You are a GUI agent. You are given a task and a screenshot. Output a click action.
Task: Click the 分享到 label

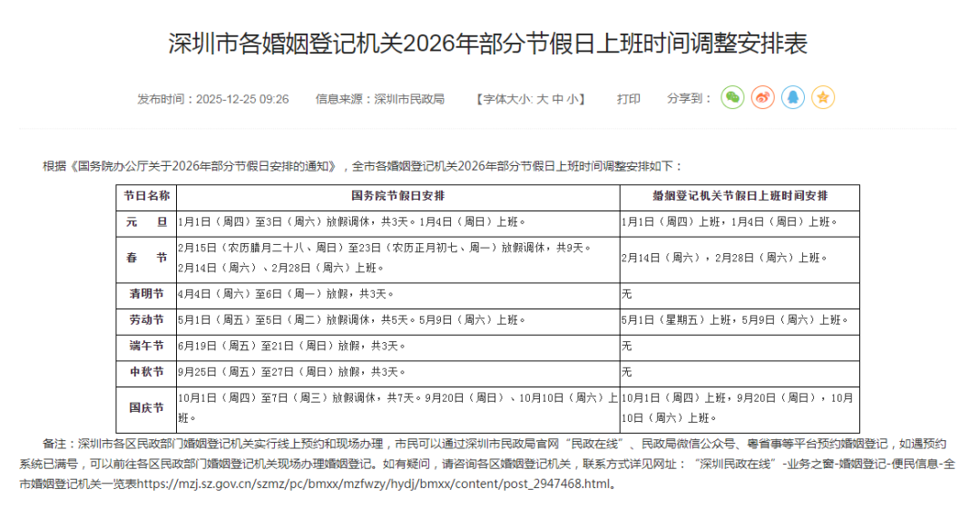click(x=688, y=99)
